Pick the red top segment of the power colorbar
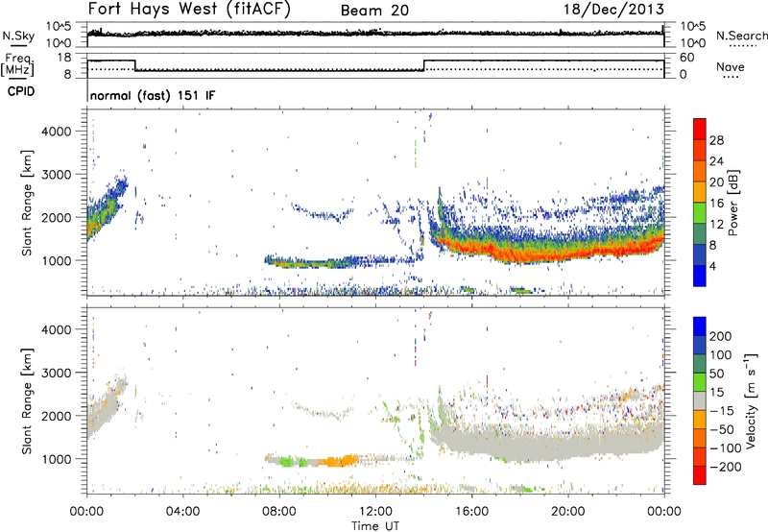This screenshot has height=532, width=768. (700, 129)
